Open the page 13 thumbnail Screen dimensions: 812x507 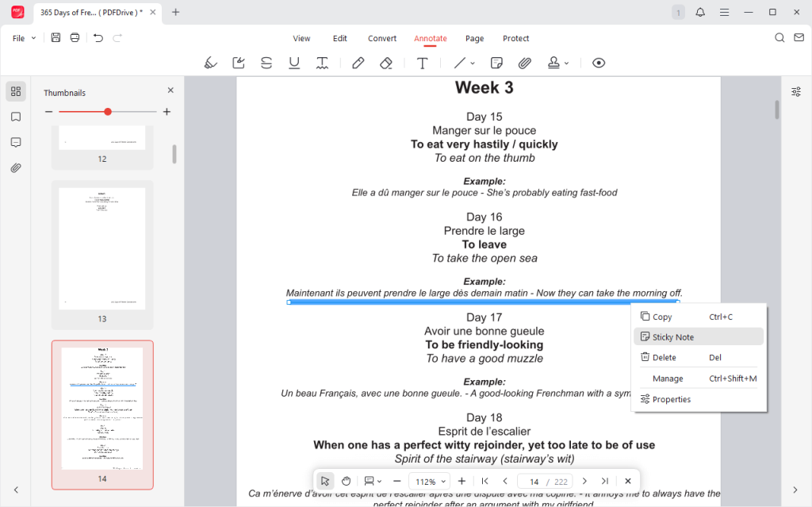click(x=102, y=248)
